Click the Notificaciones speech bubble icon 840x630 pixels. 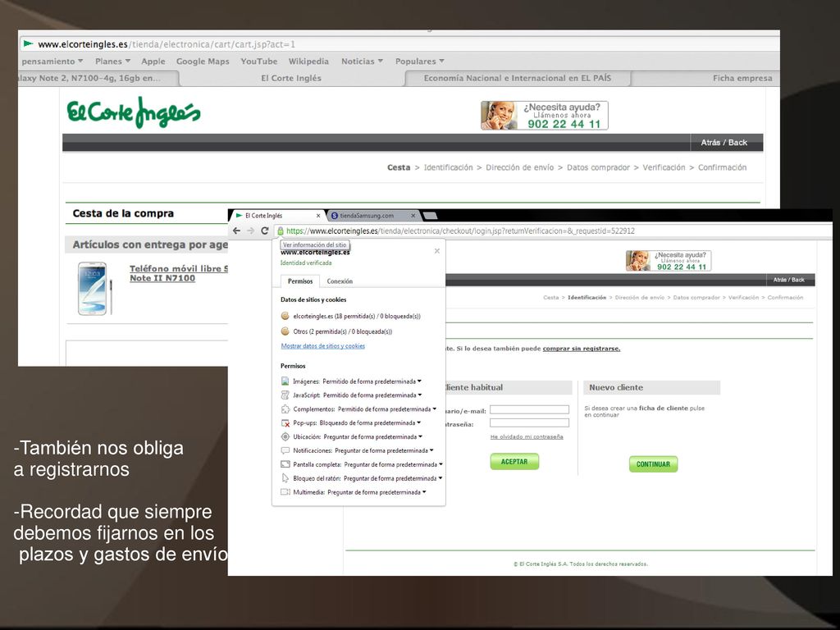click(285, 450)
